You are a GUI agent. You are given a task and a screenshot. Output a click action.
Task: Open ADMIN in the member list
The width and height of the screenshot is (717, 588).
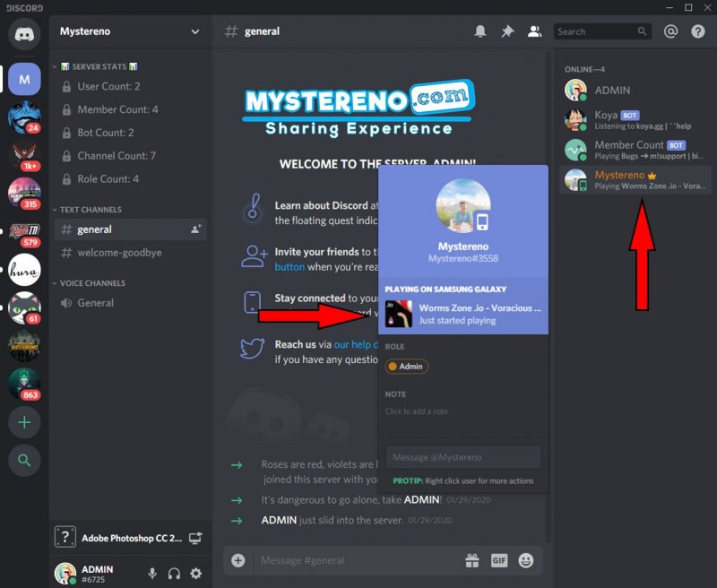point(635,90)
